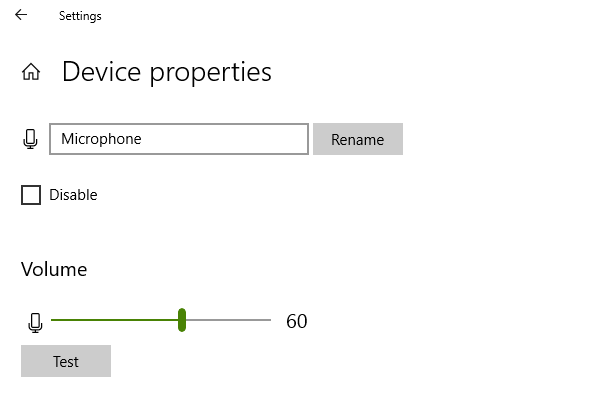Click the green volume slider thumb
604x397 pixels.
tap(182, 320)
